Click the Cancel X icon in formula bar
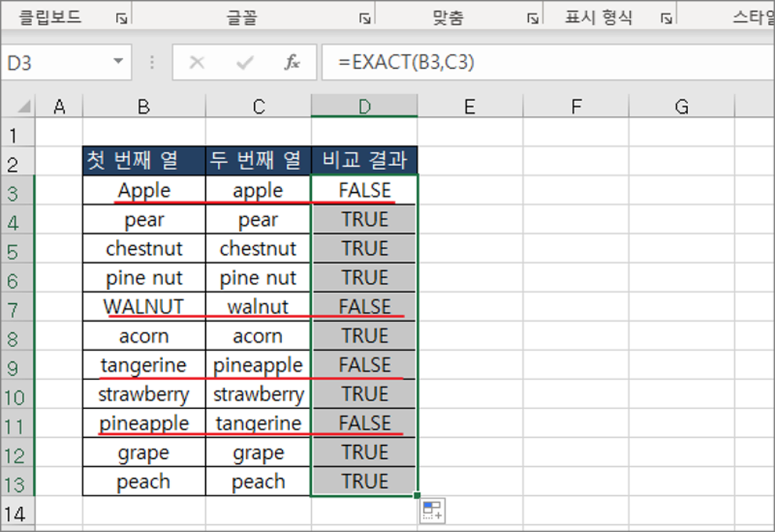Screen dimensions: 775x532 [197, 62]
